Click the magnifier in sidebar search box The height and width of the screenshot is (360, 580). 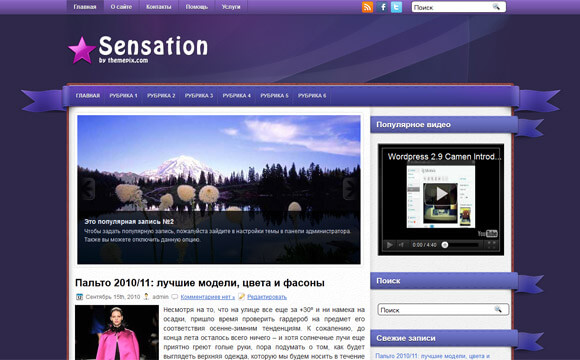point(498,309)
